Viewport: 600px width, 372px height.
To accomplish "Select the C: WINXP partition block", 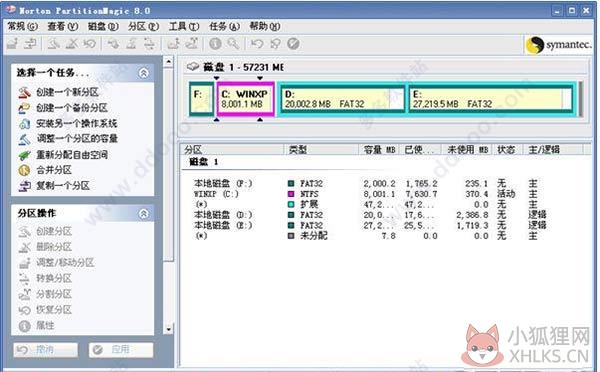I will coord(246,99).
